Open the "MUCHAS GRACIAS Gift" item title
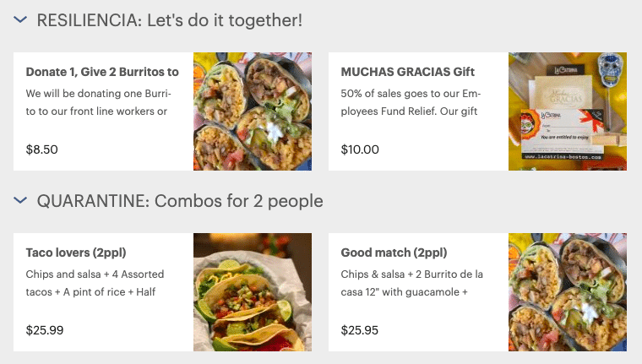642x364 pixels. [408, 72]
